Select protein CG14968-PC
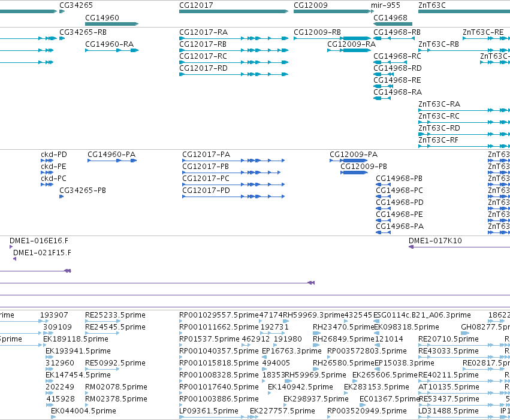Screen dimensions: 510x420 click(x=400, y=191)
